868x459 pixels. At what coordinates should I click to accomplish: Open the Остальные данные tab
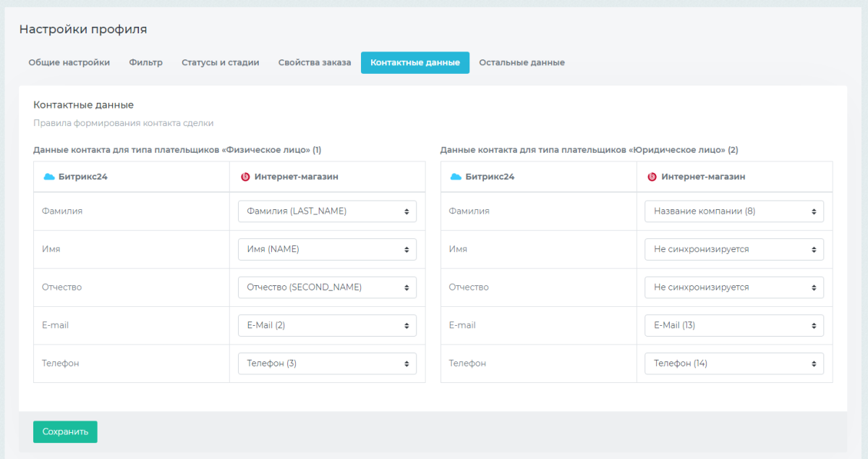(522, 63)
